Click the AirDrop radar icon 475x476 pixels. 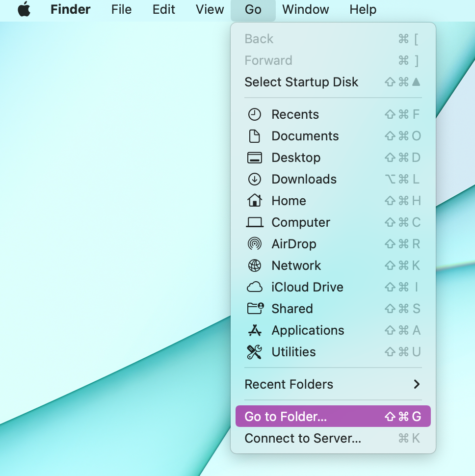pyautogui.click(x=254, y=244)
